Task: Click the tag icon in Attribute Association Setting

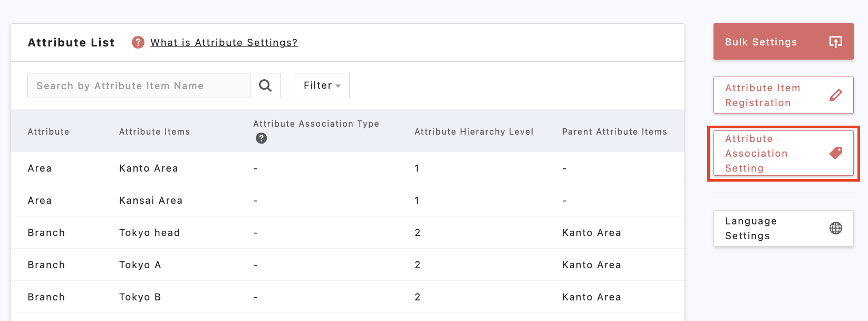Action: pyautogui.click(x=835, y=153)
